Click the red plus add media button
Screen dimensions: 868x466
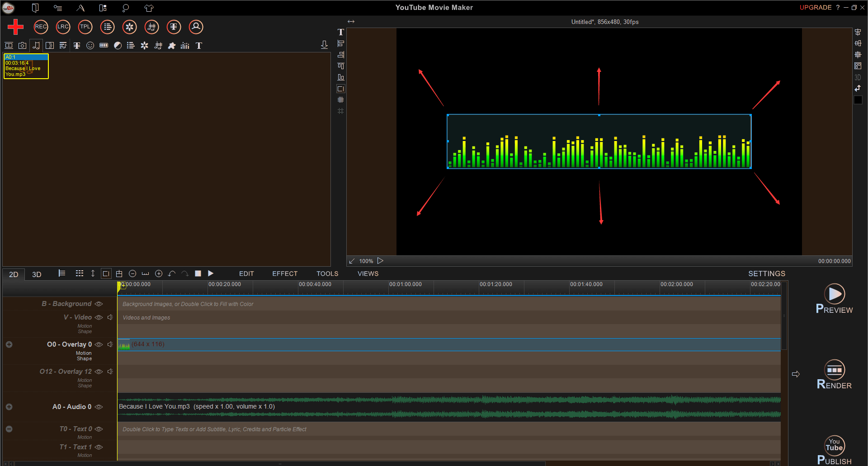pos(15,27)
